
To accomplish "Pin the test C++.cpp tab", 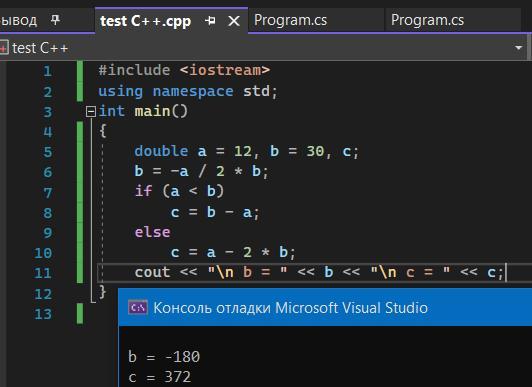I will (x=210, y=21).
